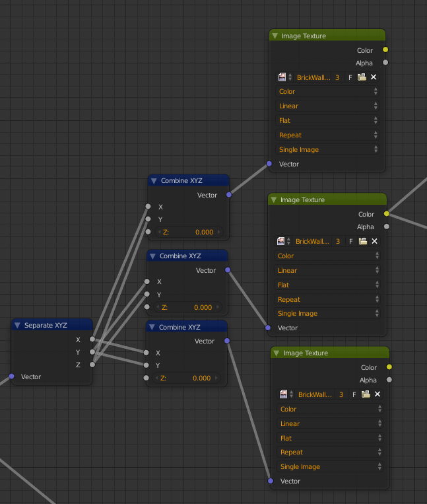Open Linear interpolation dropdown in top Image Texture node
427x504 pixels.
click(x=327, y=106)
